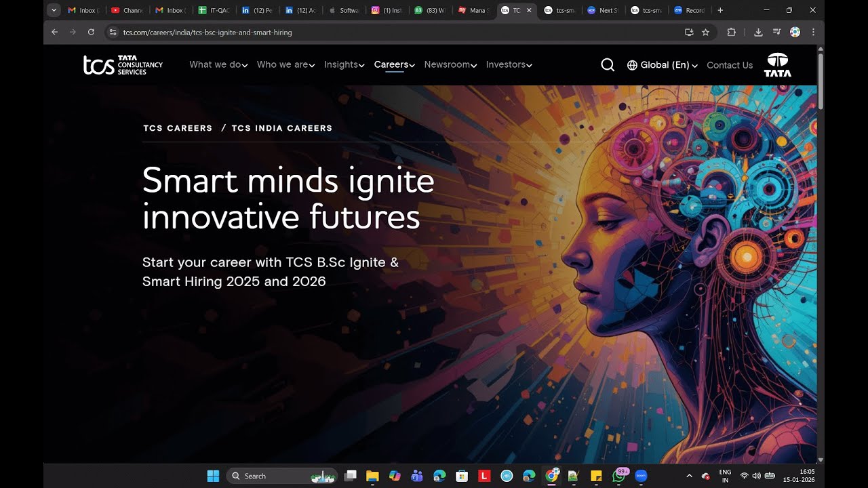868x488 pixels.
Task: Go to TCS INDIA CAREERS breadcrumb
Action: [x=282, y=128]
